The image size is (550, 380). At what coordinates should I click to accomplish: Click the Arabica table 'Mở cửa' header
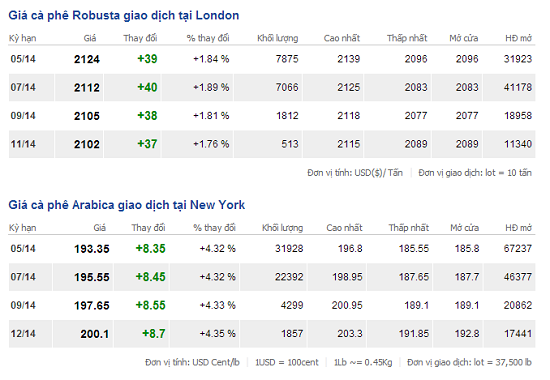[464, 228]
